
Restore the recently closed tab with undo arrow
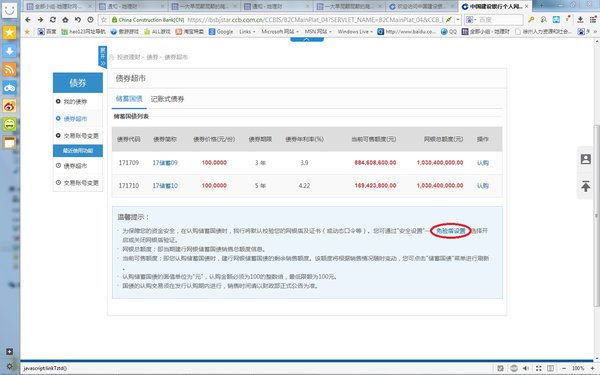pos(78,20)
